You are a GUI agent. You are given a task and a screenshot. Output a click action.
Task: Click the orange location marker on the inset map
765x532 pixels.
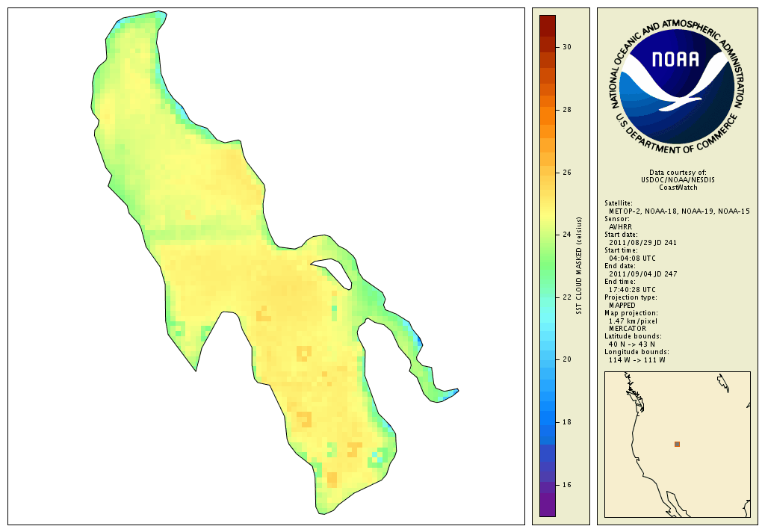coord(677,444)
